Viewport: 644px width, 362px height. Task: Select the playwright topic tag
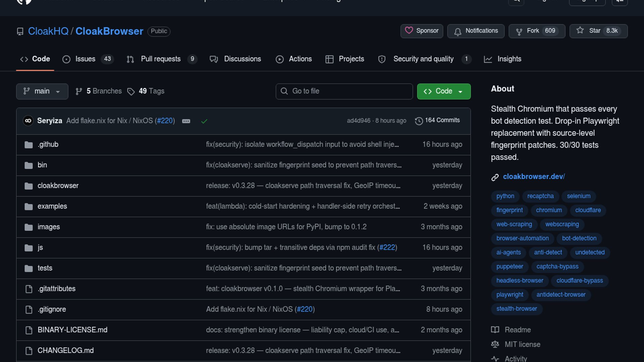510,295
